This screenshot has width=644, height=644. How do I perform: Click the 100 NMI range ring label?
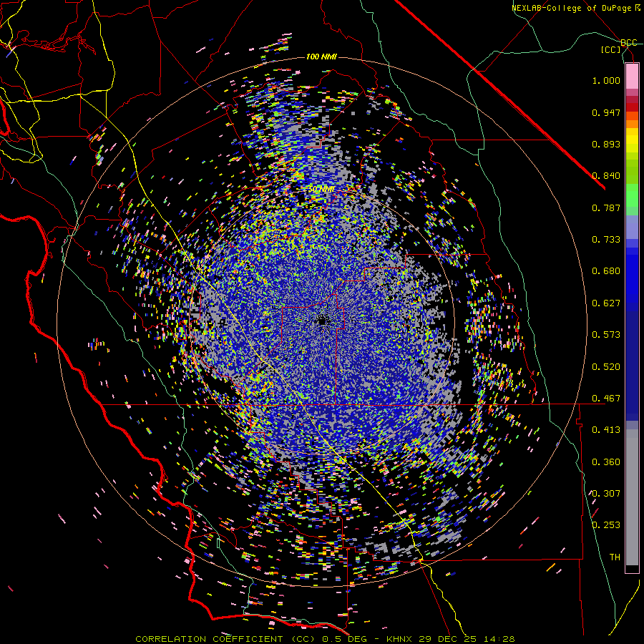click(321, 57)
